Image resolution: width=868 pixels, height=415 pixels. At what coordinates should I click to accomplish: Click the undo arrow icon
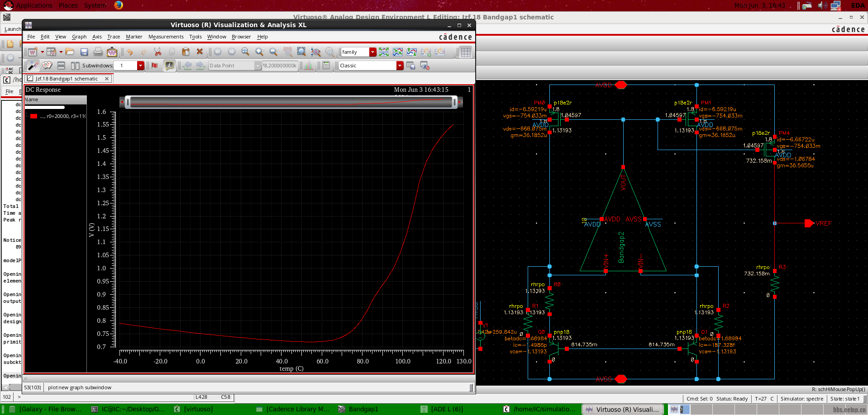click(x=130, y=52)
